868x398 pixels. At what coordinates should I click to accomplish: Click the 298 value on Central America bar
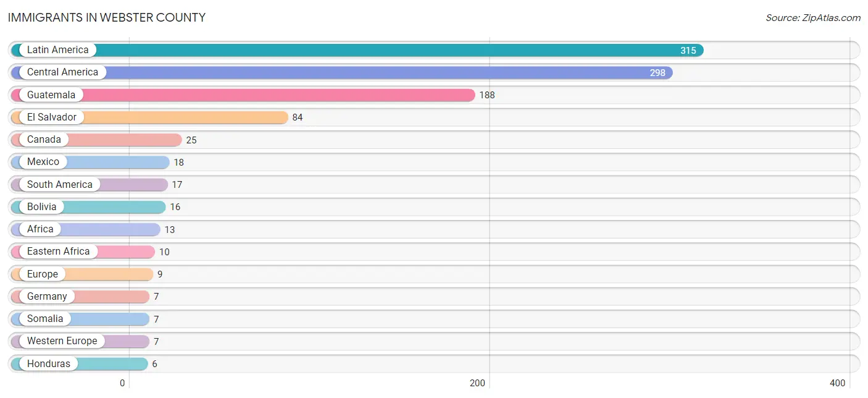(x=657, y=73)
